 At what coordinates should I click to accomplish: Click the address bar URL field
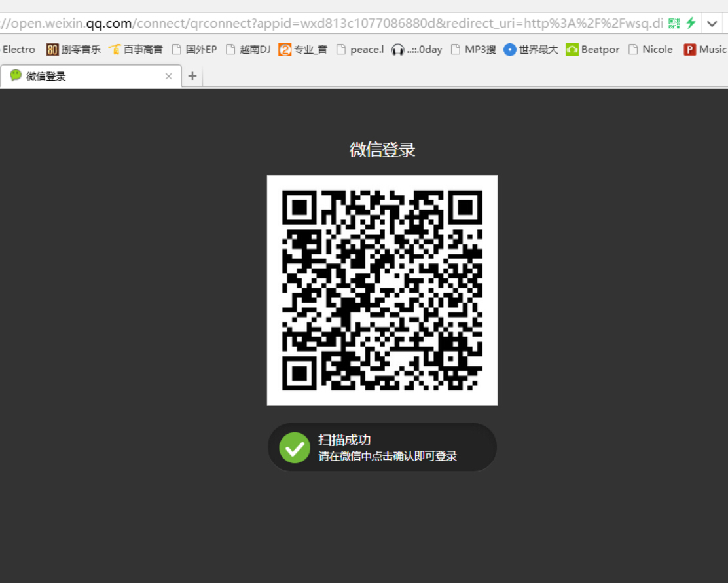(x=332, y=23)
